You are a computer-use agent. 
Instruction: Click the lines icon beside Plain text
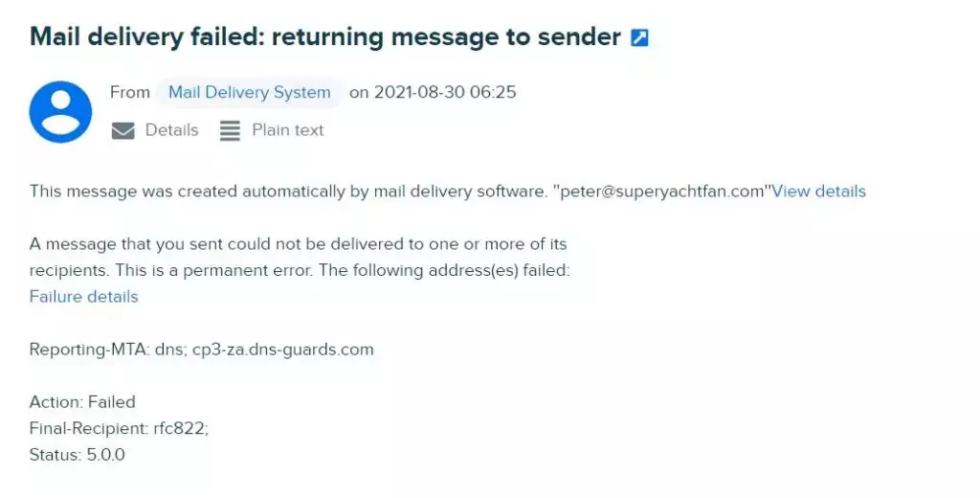tap(230, 131)
